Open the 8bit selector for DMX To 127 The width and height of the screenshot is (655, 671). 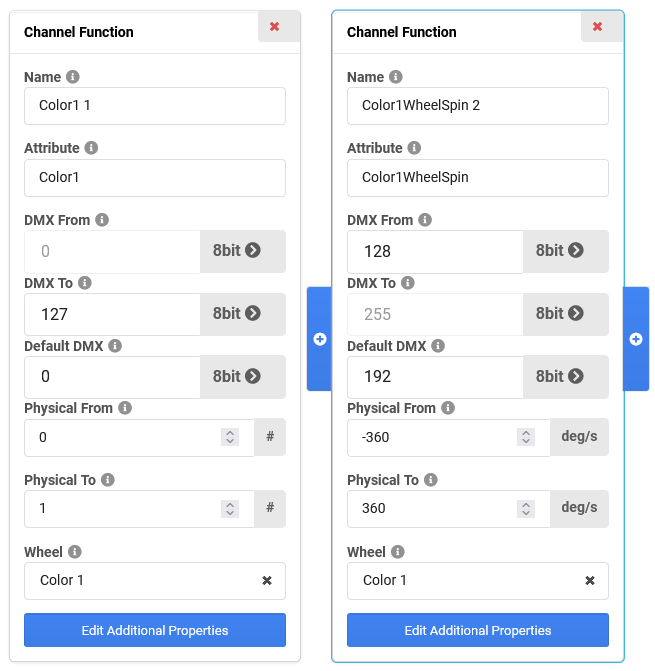pyautogui.click(x=242, y=313)
